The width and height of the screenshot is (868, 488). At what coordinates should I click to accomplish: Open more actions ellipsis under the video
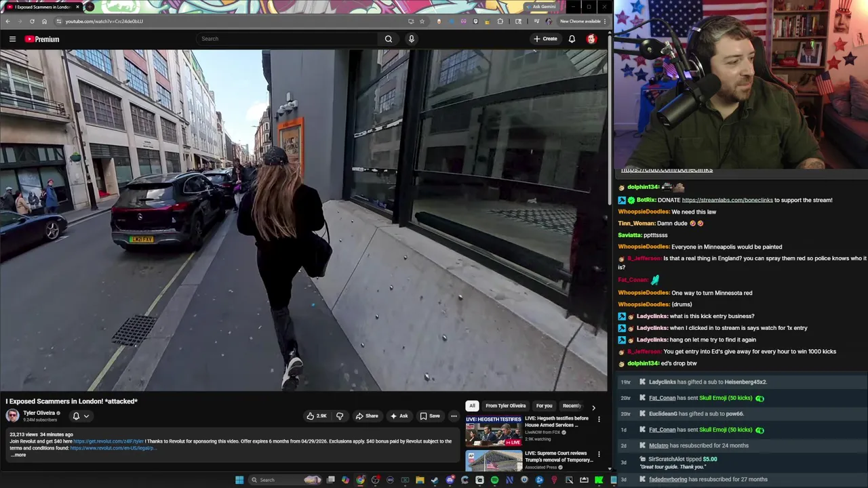(454, 416)
